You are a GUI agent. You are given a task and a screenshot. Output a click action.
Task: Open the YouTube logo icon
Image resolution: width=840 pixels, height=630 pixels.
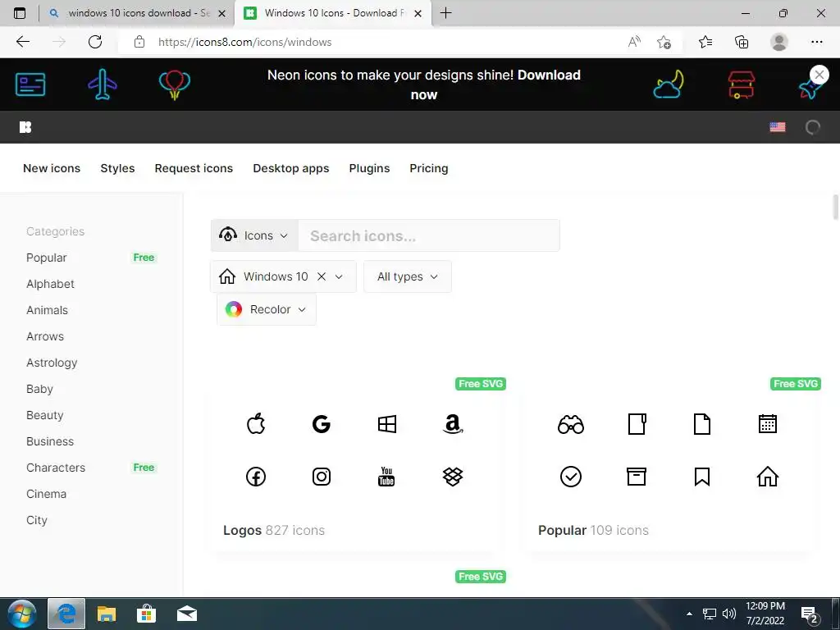(387, 477)
